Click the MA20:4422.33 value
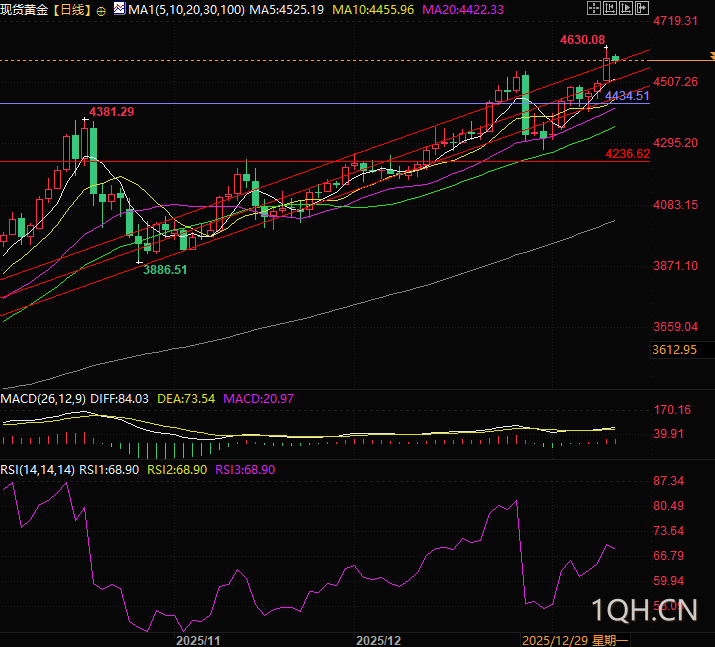This screenshot has height=647, width=715. 463,10
